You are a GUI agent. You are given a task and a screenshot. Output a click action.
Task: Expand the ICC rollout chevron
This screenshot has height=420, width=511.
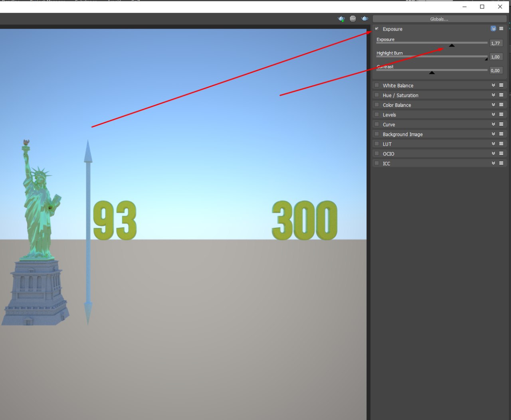pos(493,163)
